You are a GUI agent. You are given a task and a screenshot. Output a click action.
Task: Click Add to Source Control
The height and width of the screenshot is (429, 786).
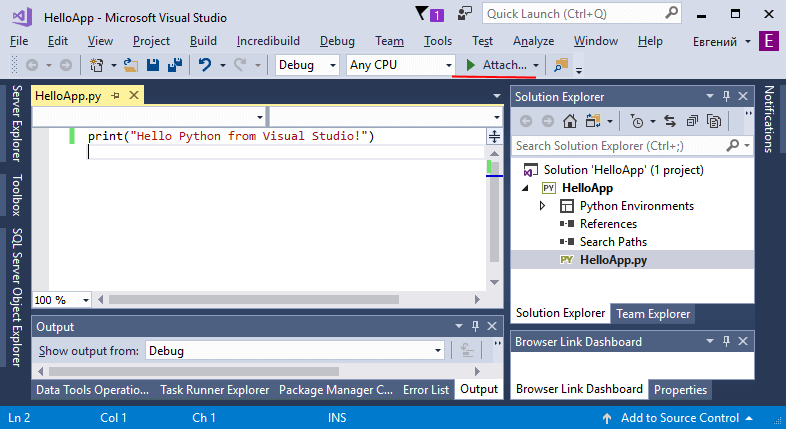point(680,418)
